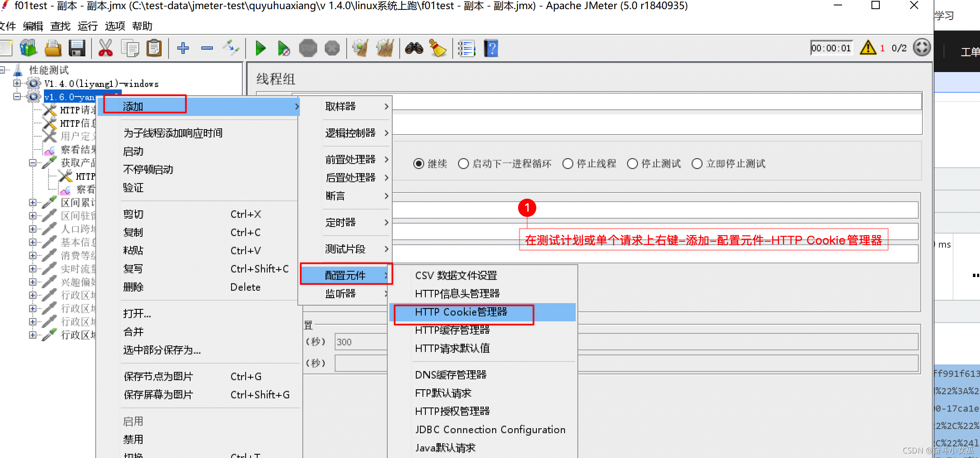Screen dimensions: 980x458
Task: Open the 帮助 menu
Action: [142, 26]
